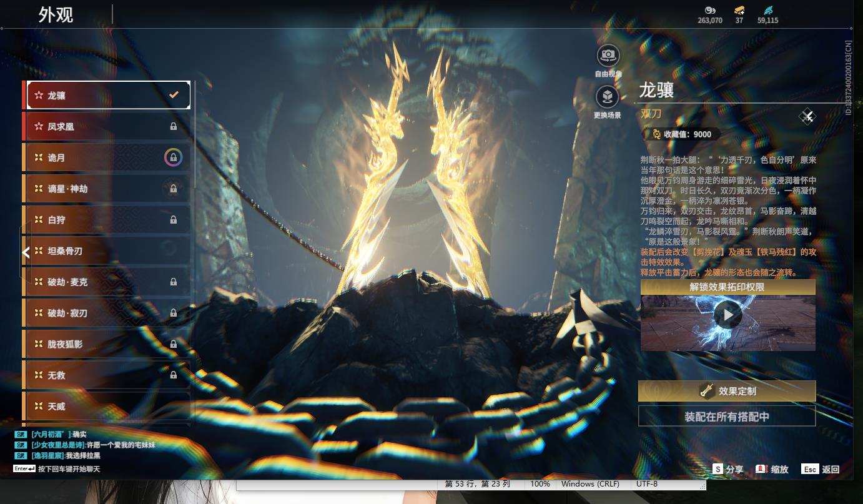Click the lock icon on 谪星·神劫
The height and width of the screenshot is (504, 863).
click(x=174, y=189)
